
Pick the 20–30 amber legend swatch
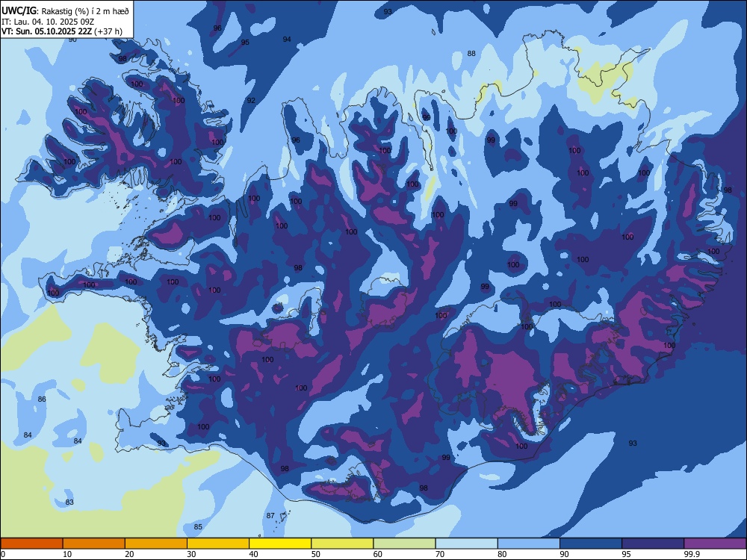[x=156, y=544]
